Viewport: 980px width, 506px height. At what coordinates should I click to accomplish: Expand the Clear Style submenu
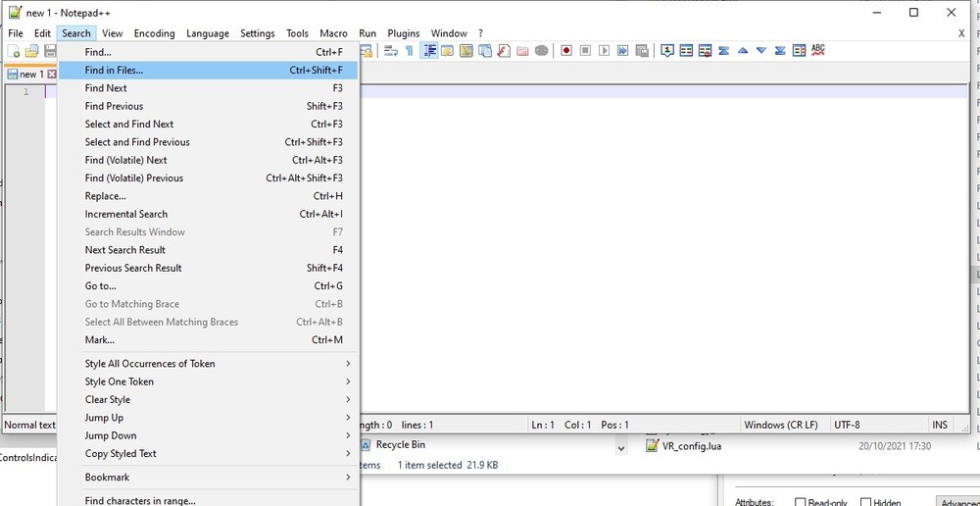pos(208,400)
